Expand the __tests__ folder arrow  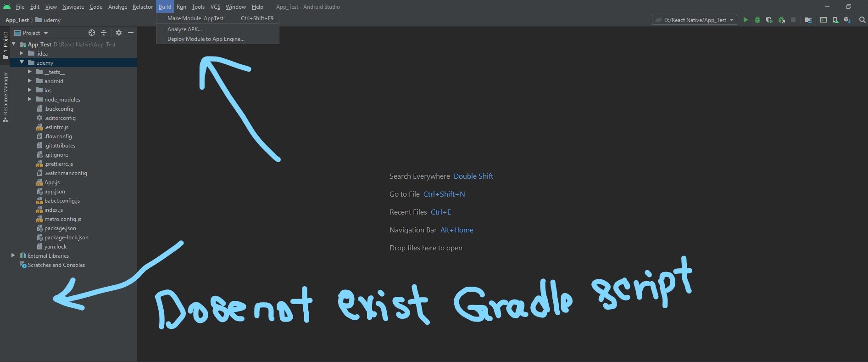pos(29,72)
